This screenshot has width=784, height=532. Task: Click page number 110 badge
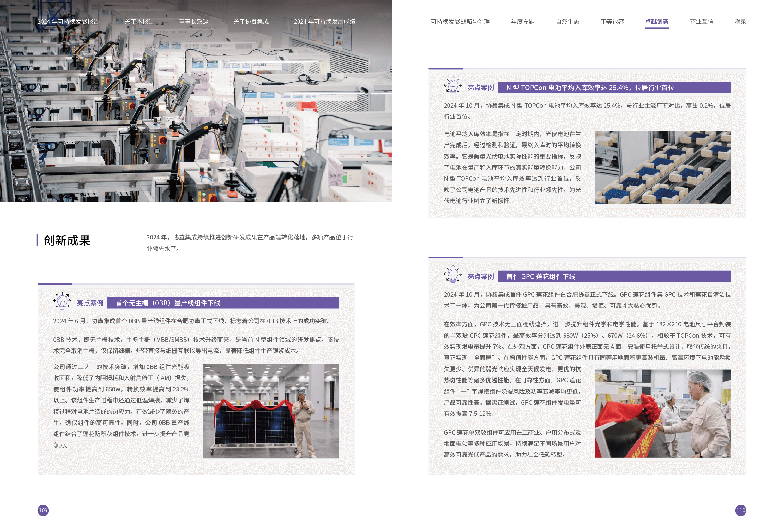(x=740, y=510)
